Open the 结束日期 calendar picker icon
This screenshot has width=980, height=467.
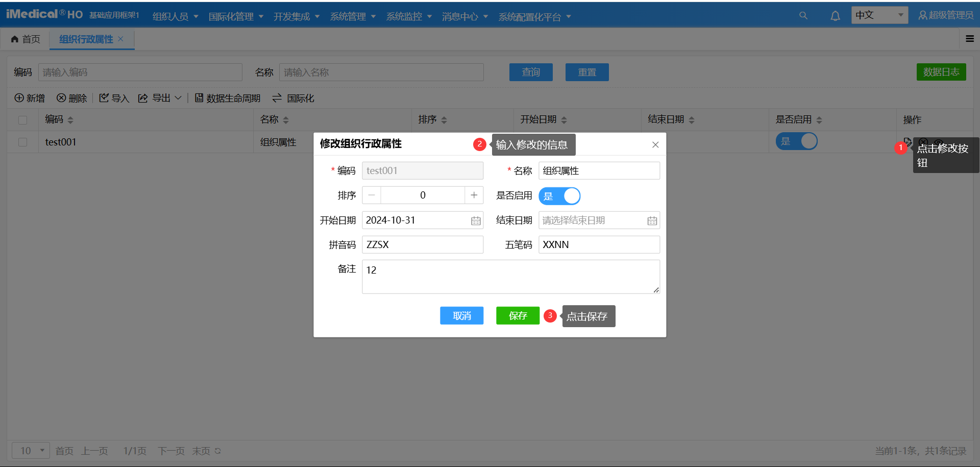pyautogui.click(x=652, y=221)
